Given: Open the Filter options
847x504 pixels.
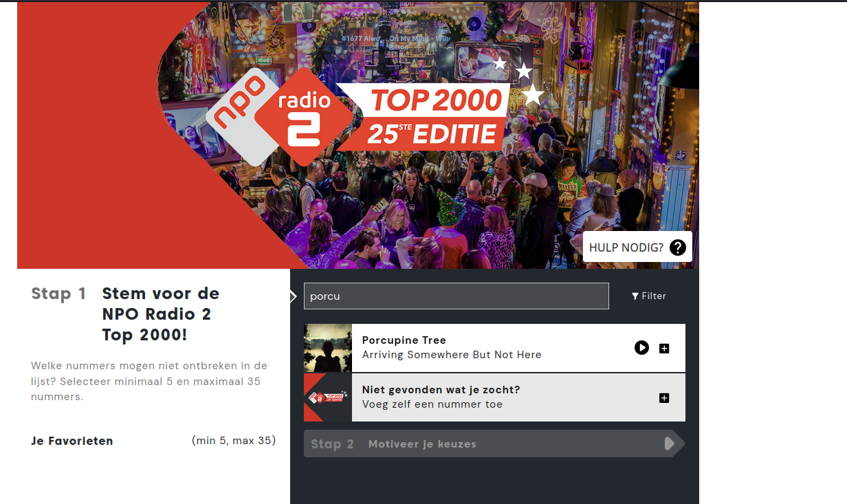Looking at the screenshot, I should tap(649, 296).
